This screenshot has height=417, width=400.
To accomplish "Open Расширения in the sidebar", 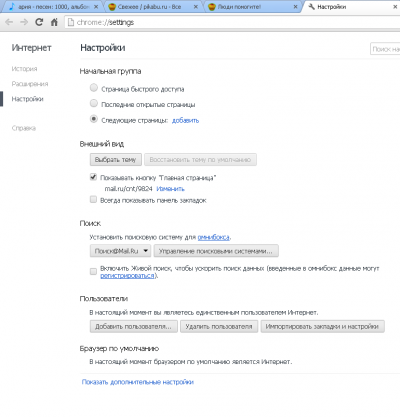I will [30, 84].
